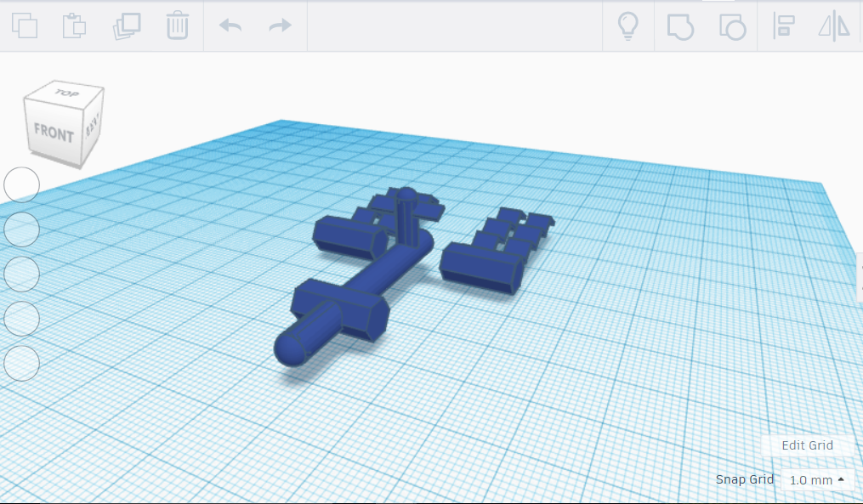
Task: Activate the Mirror tool
Action: (834, 25)
